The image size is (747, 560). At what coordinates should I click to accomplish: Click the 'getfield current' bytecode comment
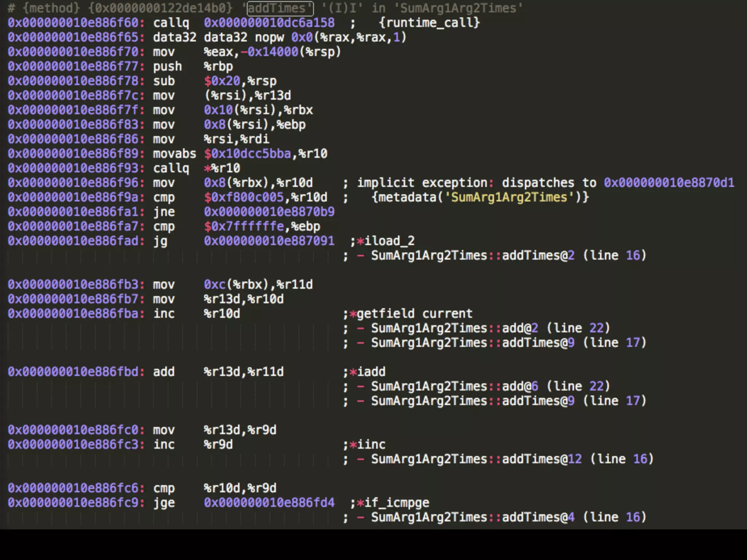click(x=414, y=314)
